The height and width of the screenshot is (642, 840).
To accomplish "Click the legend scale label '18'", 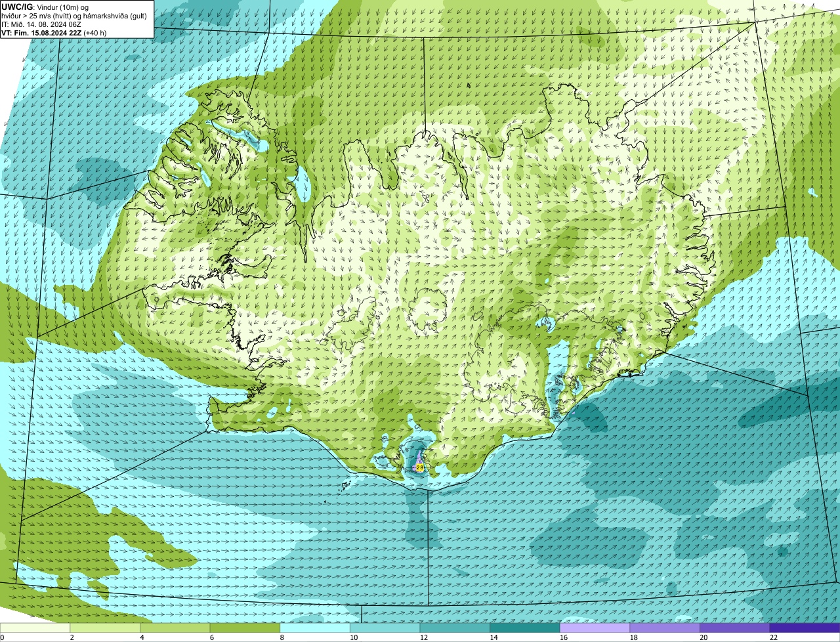I will click(x=634, y=637).
